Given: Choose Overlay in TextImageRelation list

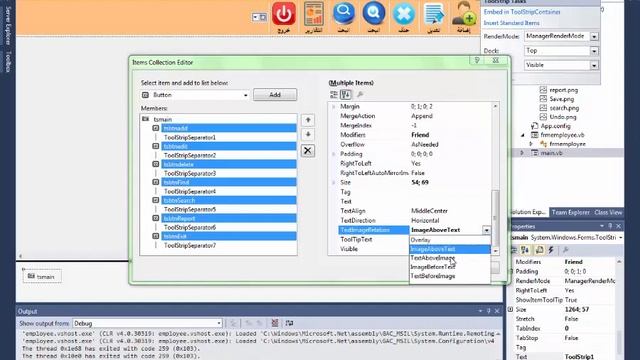Looking at the screenshot, I should [450, 240].
